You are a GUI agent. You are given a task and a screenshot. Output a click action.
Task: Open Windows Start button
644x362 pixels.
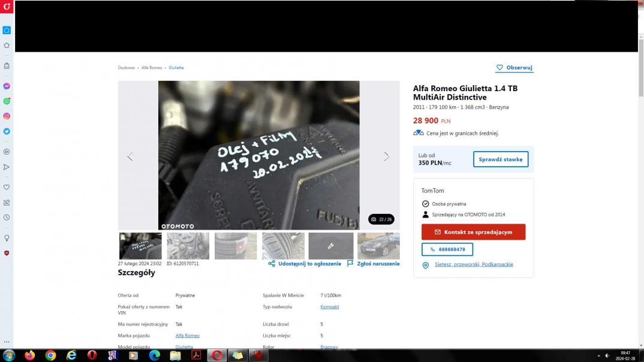coord(8,355)
